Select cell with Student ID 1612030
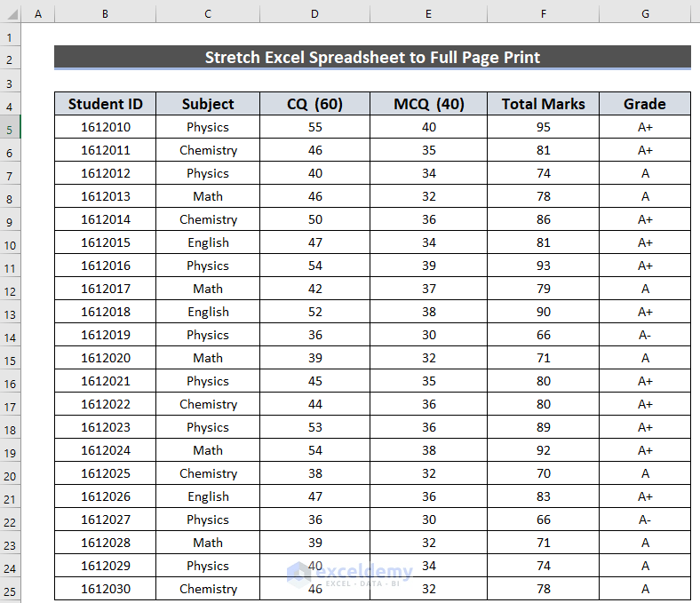Viewport: 700px width, 603px height. coord(106,589)
